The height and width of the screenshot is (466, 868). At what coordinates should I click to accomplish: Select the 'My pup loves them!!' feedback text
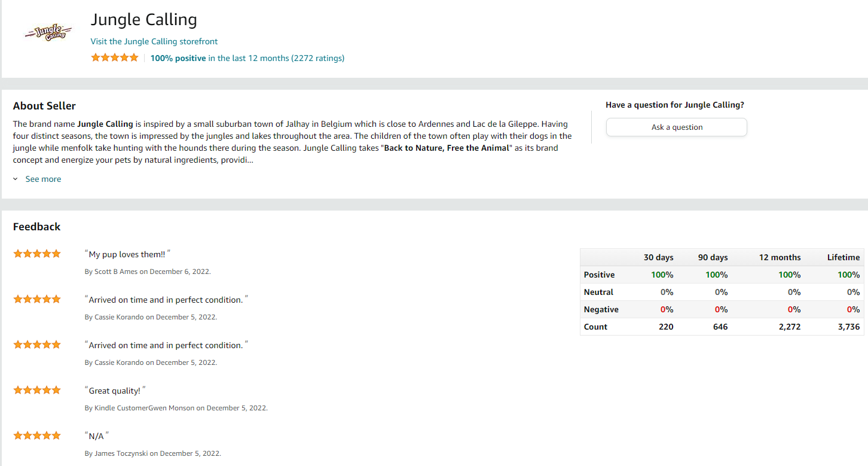pos(127,254)
